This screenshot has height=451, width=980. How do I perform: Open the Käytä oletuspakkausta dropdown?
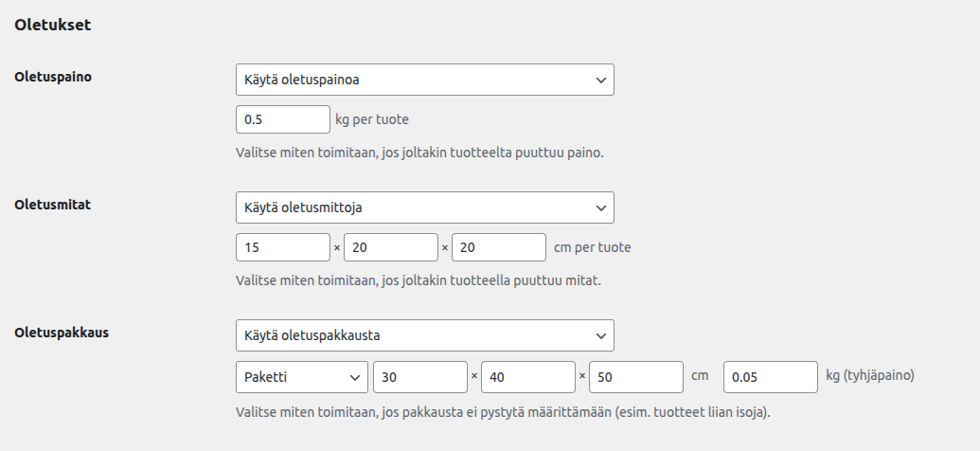[x=424, y=335]
